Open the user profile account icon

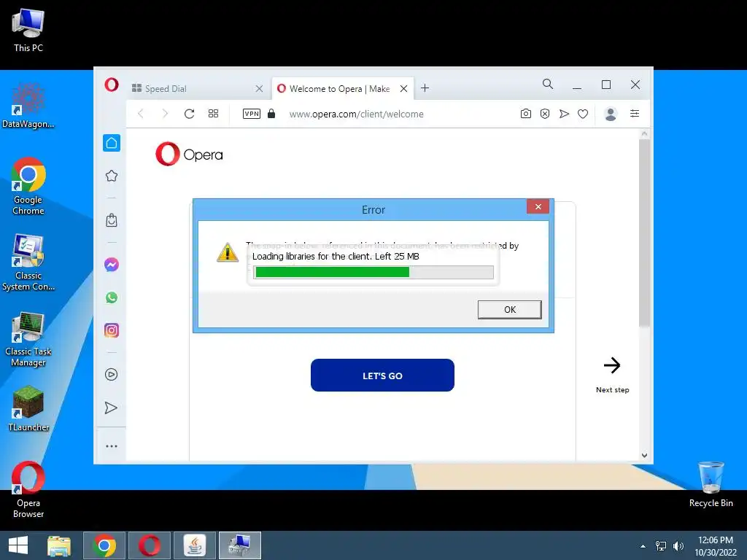tap(611, 113)
